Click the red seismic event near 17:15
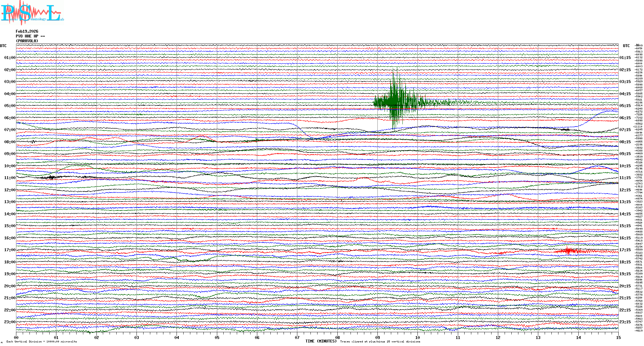 569,251
